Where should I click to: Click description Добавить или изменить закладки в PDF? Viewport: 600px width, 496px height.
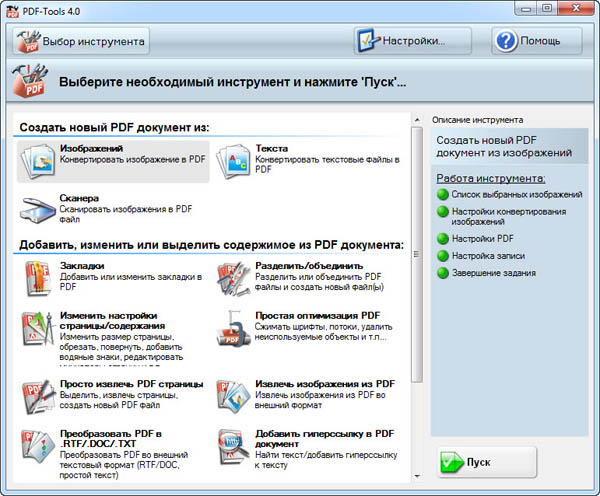point(131,282)
